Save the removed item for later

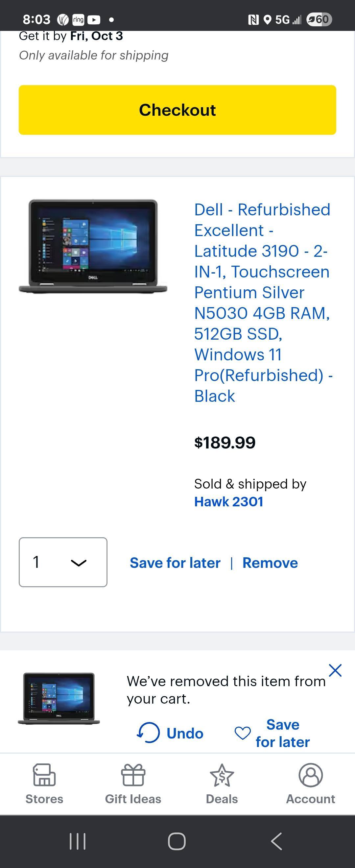click(x=282, y=733)
